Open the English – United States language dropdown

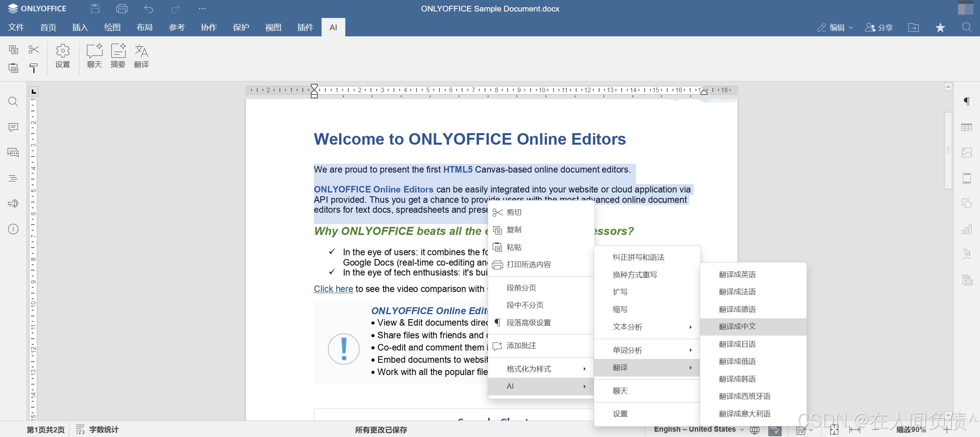tap(699, 429)
